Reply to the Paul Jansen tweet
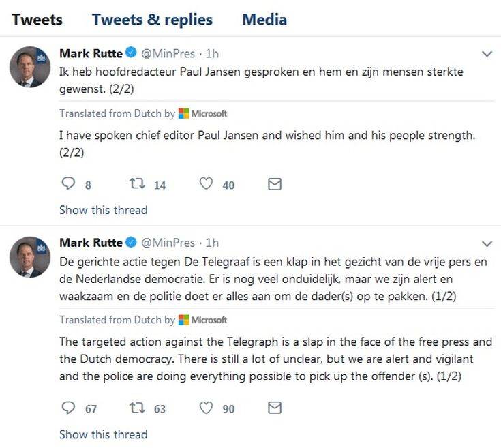This screenshot has height=448, width=501. 67,184
